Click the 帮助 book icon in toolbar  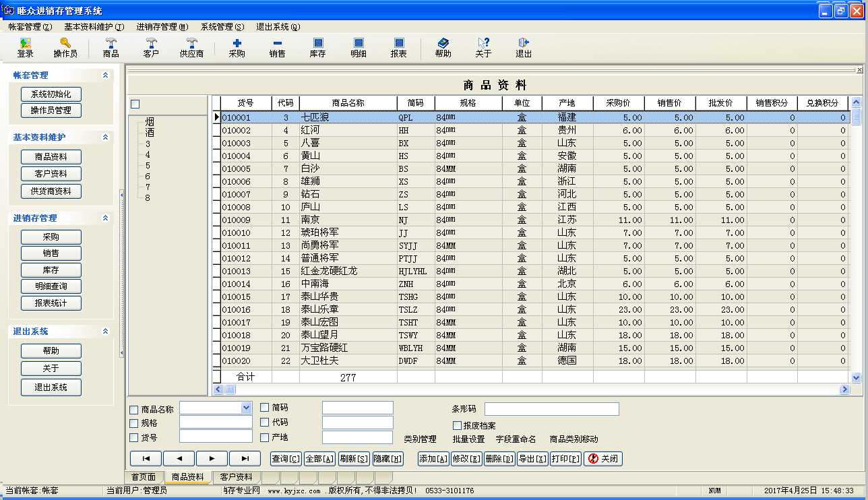[443, 47]
